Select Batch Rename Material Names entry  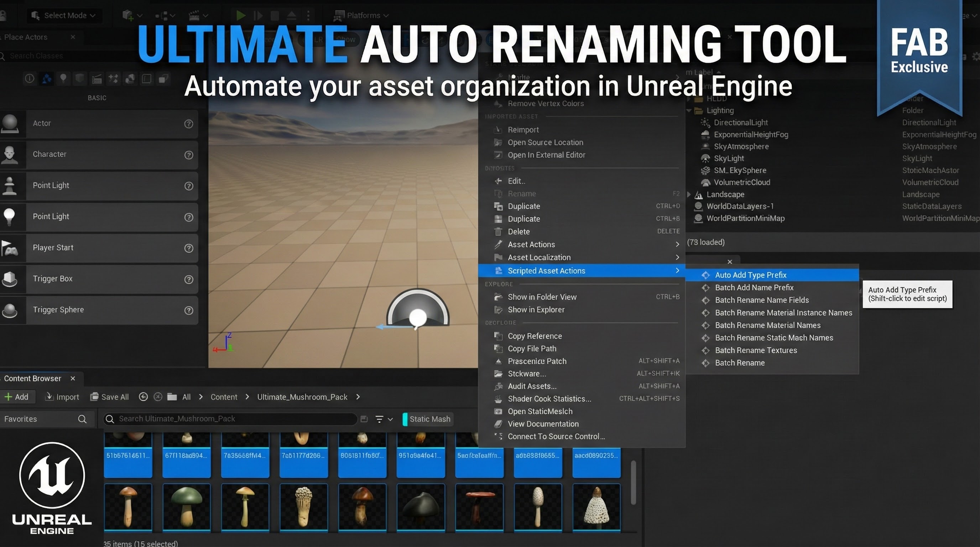(x=772, y=325)
